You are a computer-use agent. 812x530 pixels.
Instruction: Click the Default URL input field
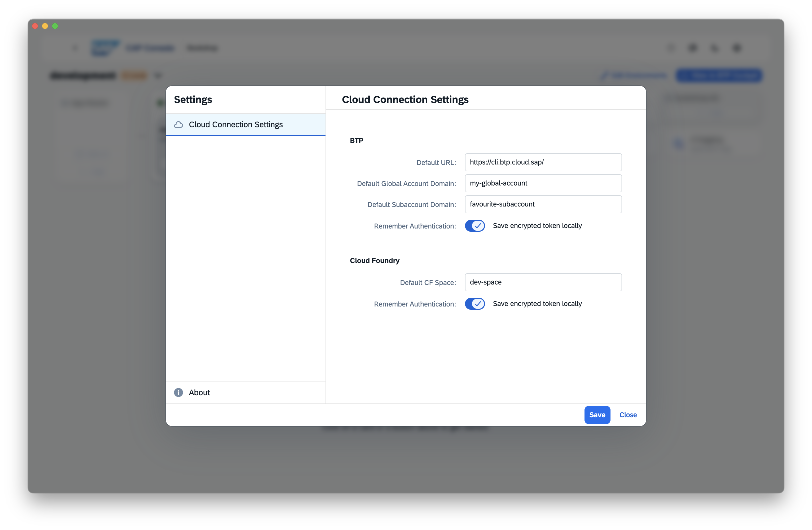point(543,162)
